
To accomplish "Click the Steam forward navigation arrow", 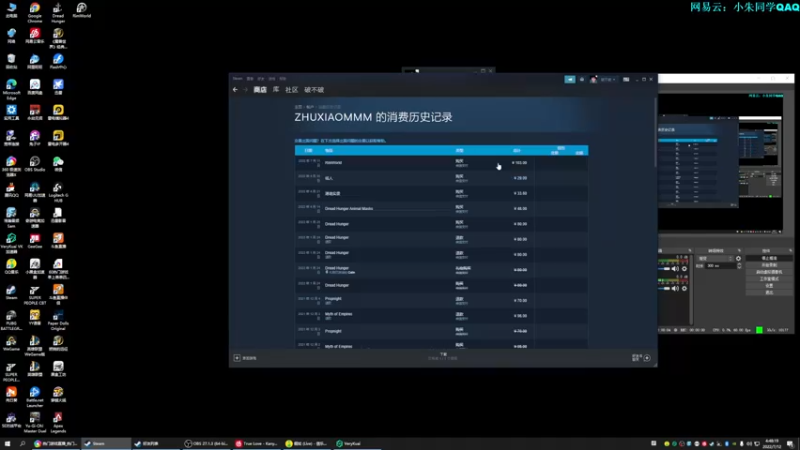I will coord(245,90).
